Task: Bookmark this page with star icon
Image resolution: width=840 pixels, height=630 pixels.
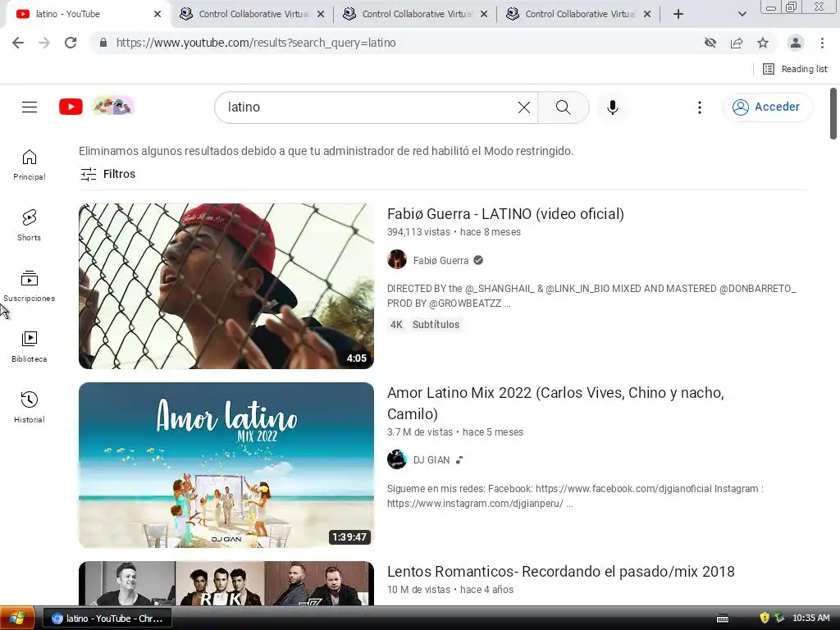Action: [x=763, y=43]
